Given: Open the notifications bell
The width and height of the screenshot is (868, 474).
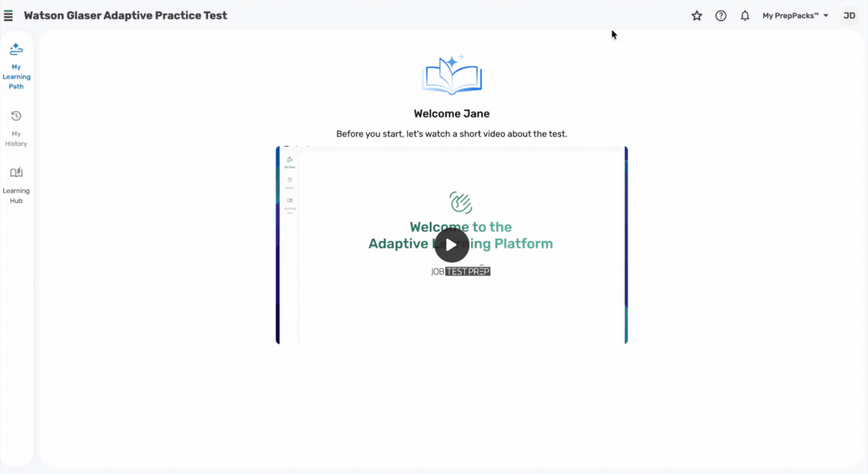Looking at the screenshot, I should tap(745, 16).
